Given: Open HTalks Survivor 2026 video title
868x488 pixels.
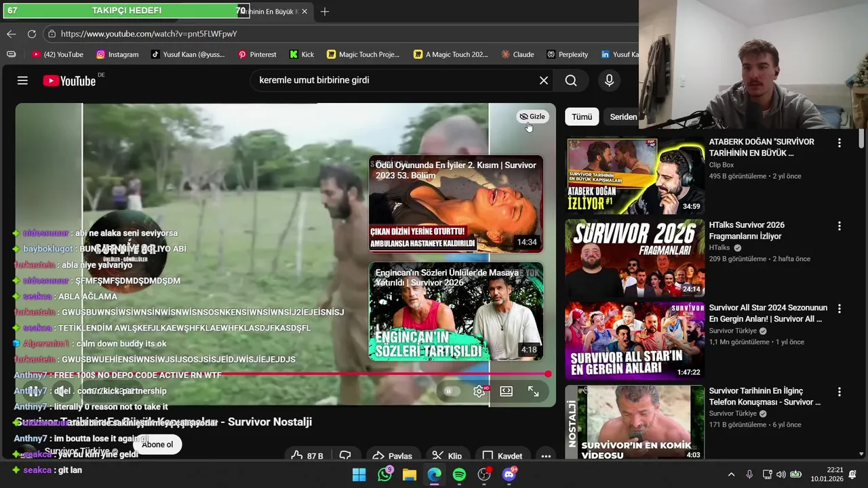Looking at the screenshot, I should point(745,230).
